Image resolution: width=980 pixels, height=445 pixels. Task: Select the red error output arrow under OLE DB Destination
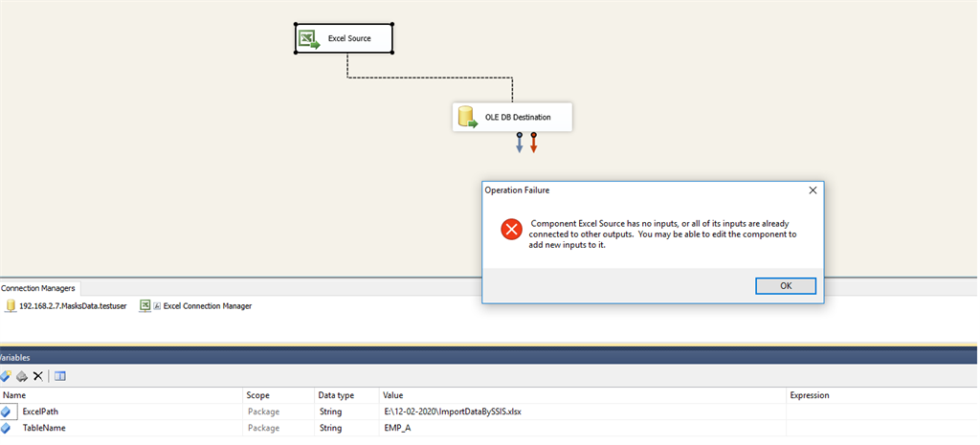[x=533, y=143]
